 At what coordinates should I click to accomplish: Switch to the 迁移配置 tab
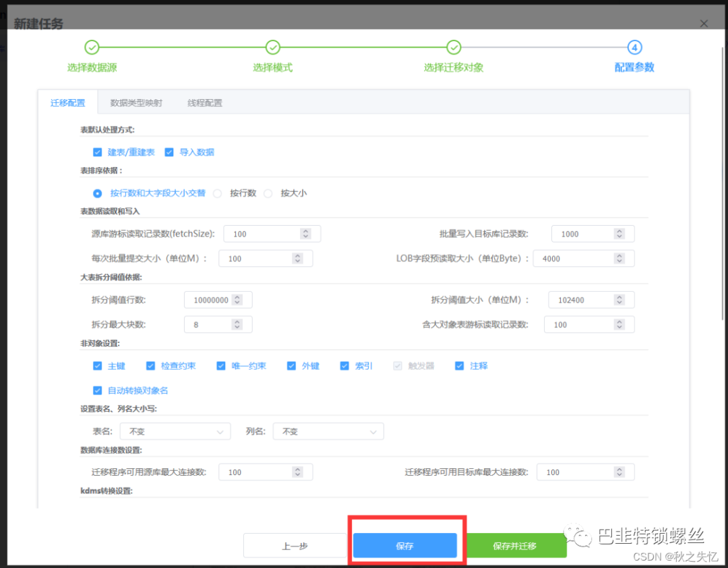tap(68, 102)
